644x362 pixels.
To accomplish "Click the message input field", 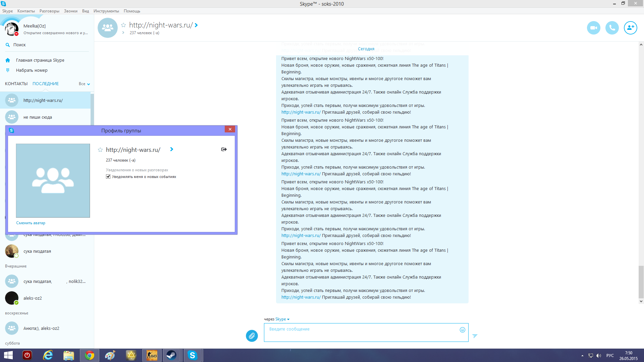I will click(x=362, y=333).
